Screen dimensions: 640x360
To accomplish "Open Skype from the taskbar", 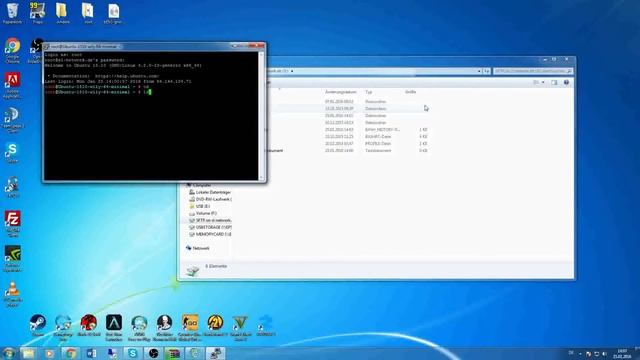I will coord(133,353).
